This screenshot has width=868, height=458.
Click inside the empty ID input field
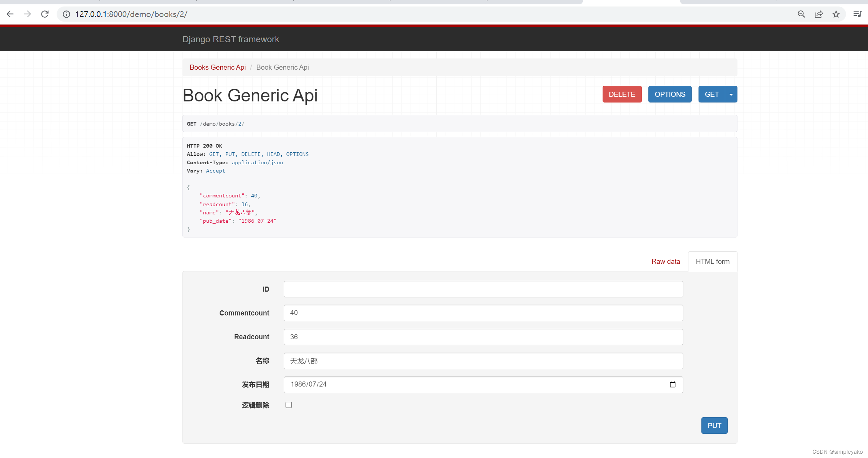point(483,289)
